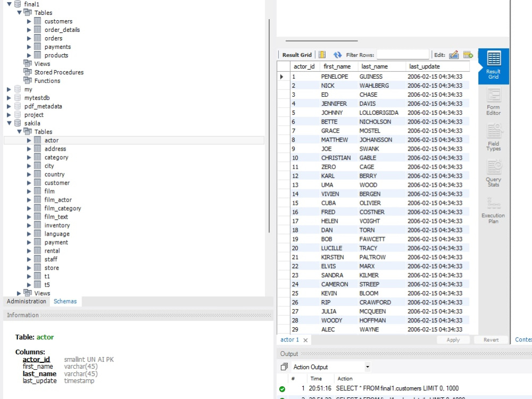Select the products table in tree
532x399 pixels.
[56, 55]
